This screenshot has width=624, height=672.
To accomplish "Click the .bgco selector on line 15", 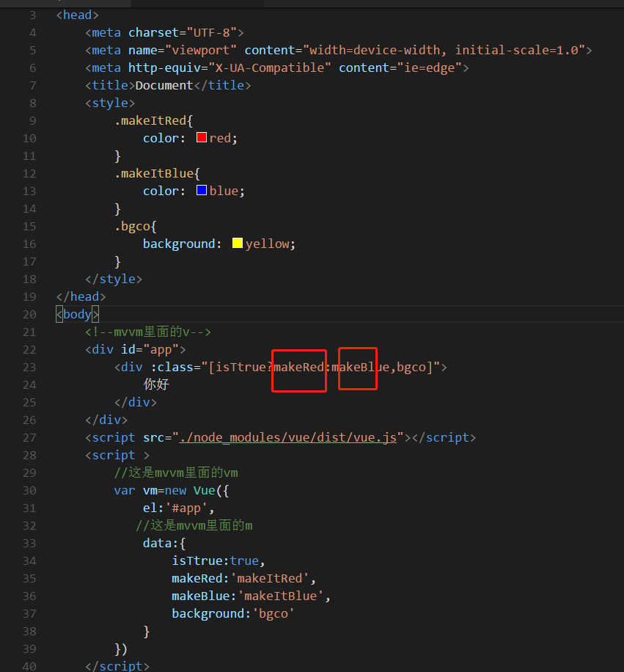I will coord(132,226).
